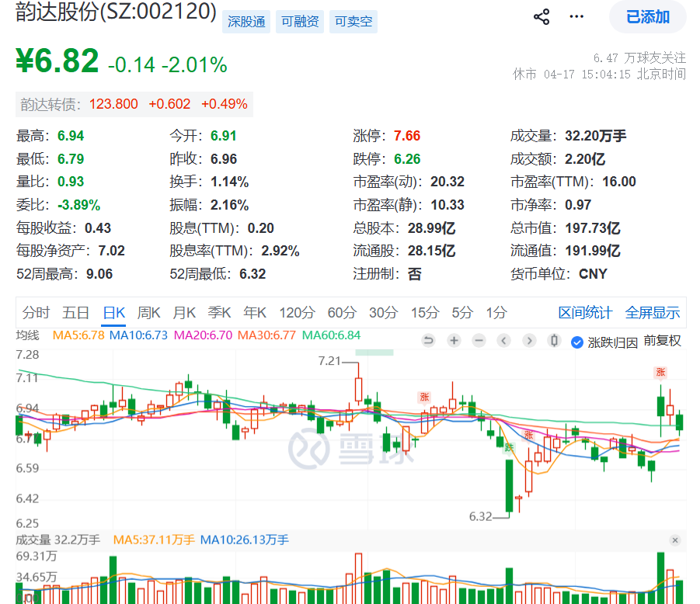This screenshot has width=700, height=604.
Task: Click the 成交量 32.2万手 volume label
Action: (58, 540)
